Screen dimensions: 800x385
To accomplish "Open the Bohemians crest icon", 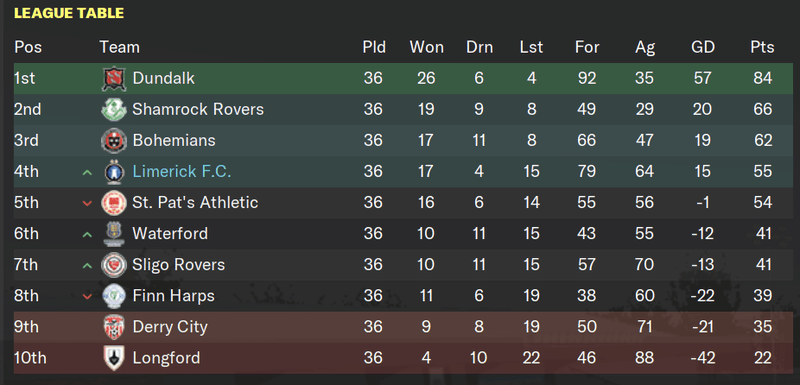I will click(114, 141).
